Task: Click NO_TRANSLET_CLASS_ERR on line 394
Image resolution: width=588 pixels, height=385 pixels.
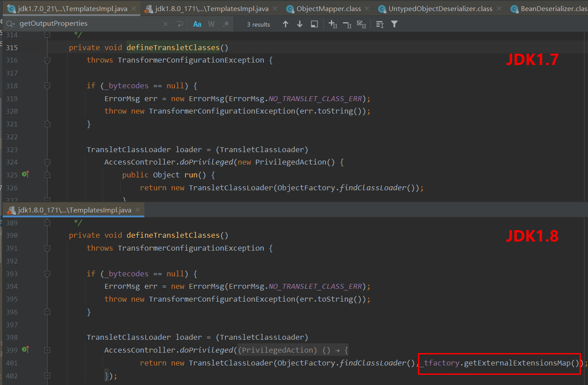Action: (315, 286)
